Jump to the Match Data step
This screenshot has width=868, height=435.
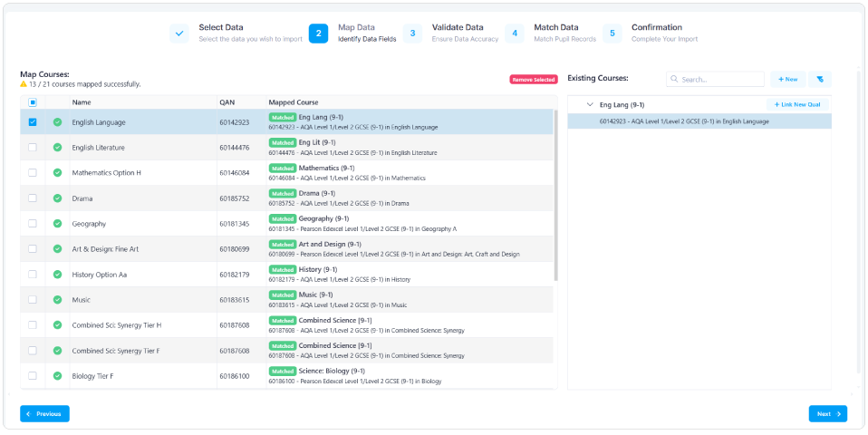(x=515, y=34)
